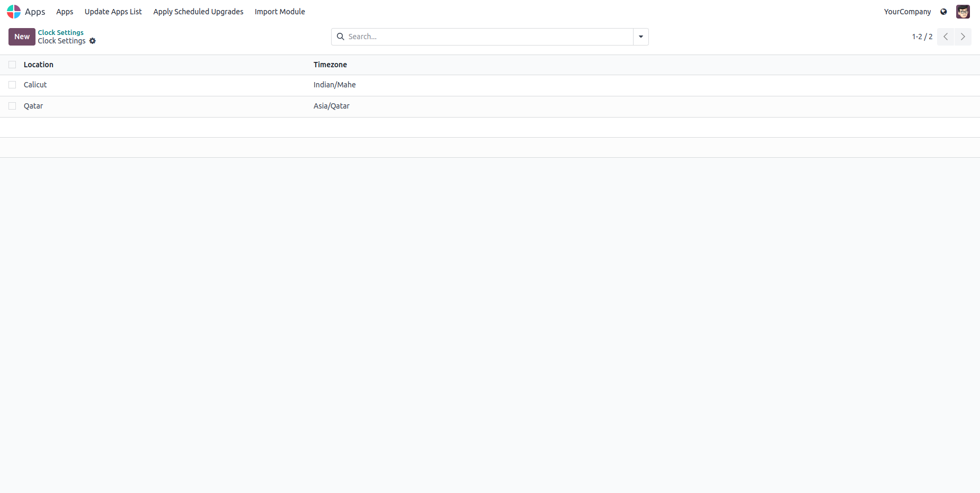
Task: Create a New clock setting
Action: pos(22,37)
